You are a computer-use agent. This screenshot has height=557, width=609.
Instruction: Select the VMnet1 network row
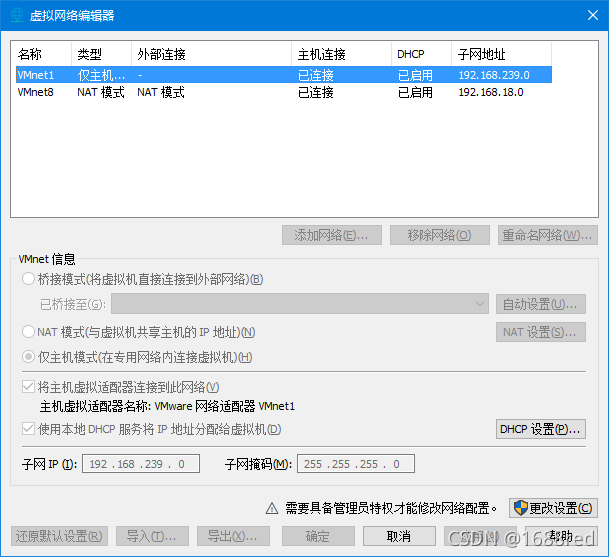pos(284,75)
